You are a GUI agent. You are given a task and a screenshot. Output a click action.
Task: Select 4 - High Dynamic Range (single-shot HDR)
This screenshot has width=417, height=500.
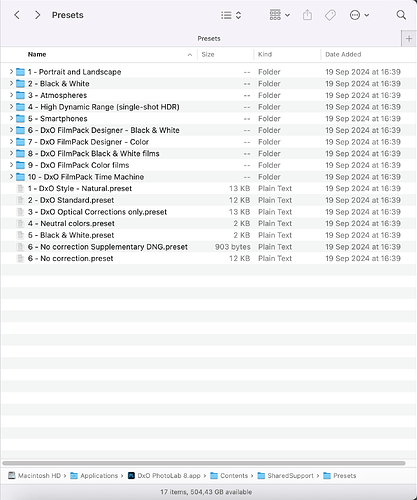tap(104, 107)
